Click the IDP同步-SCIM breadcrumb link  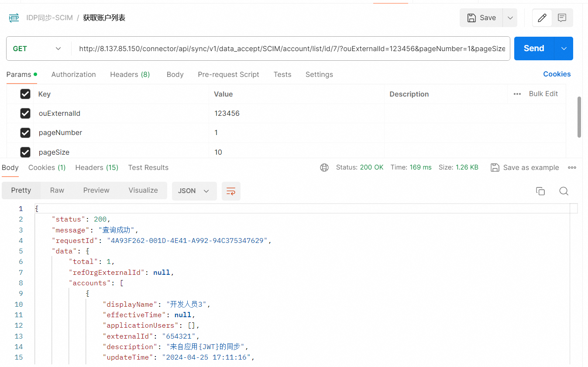49,18
